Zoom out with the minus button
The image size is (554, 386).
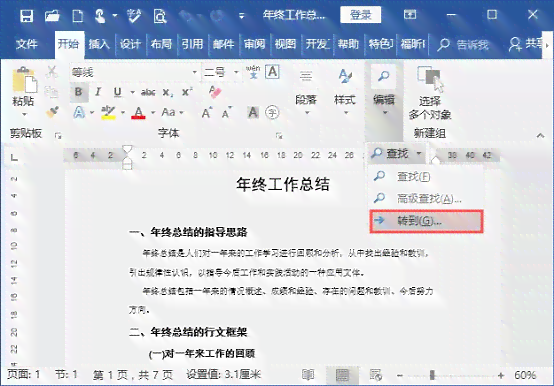click(x=400, y=375)
